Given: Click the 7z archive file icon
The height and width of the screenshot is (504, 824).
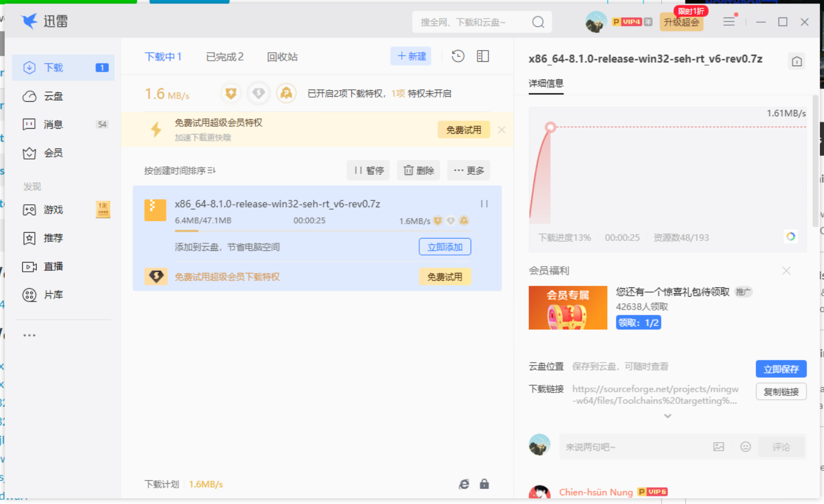Looking at the screenshot, I should [x=155, y=210].
